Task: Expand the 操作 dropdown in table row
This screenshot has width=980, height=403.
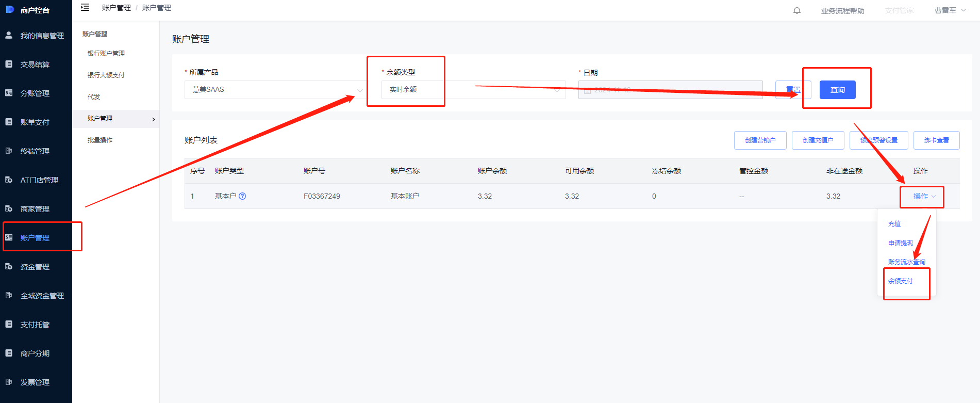Action: (x=924, y=196)
